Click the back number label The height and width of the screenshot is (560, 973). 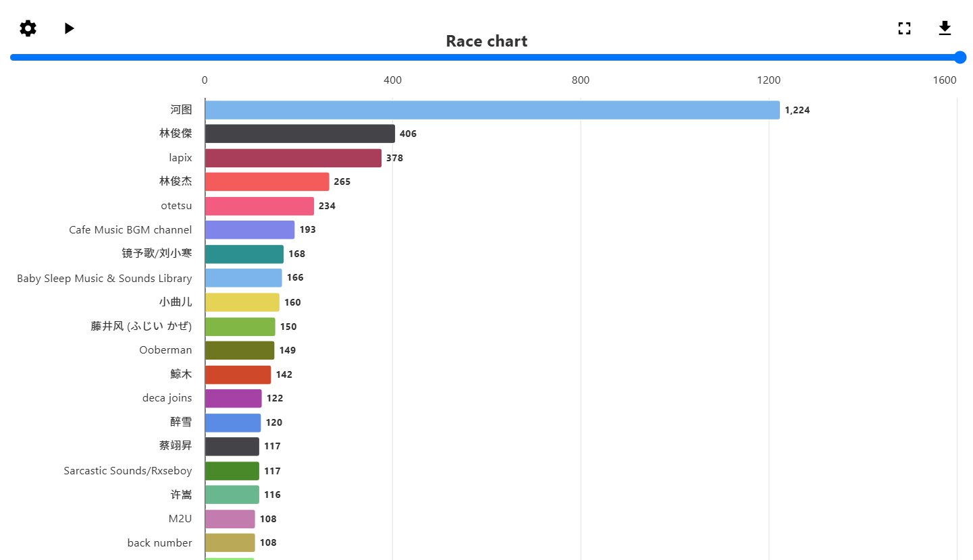tap(159, 543)
